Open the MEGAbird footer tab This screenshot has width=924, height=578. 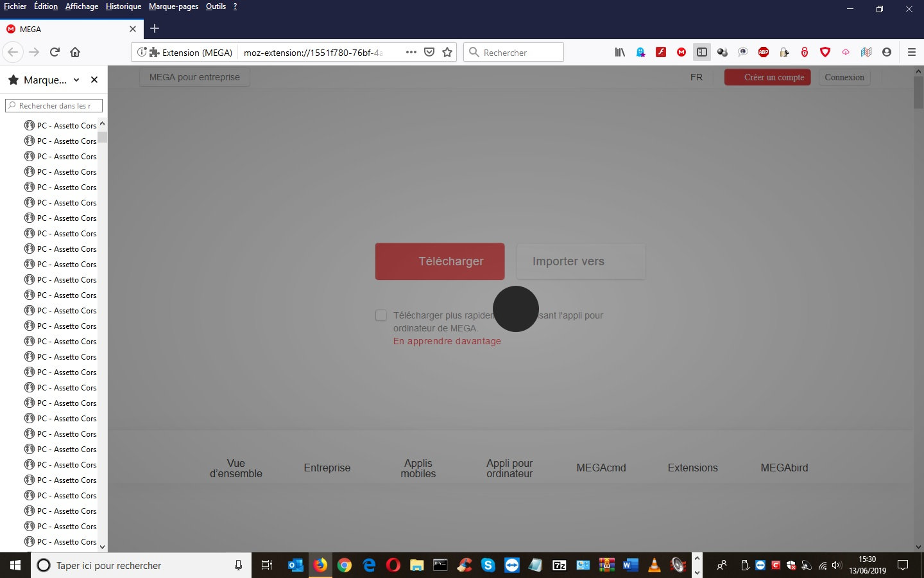784,468
